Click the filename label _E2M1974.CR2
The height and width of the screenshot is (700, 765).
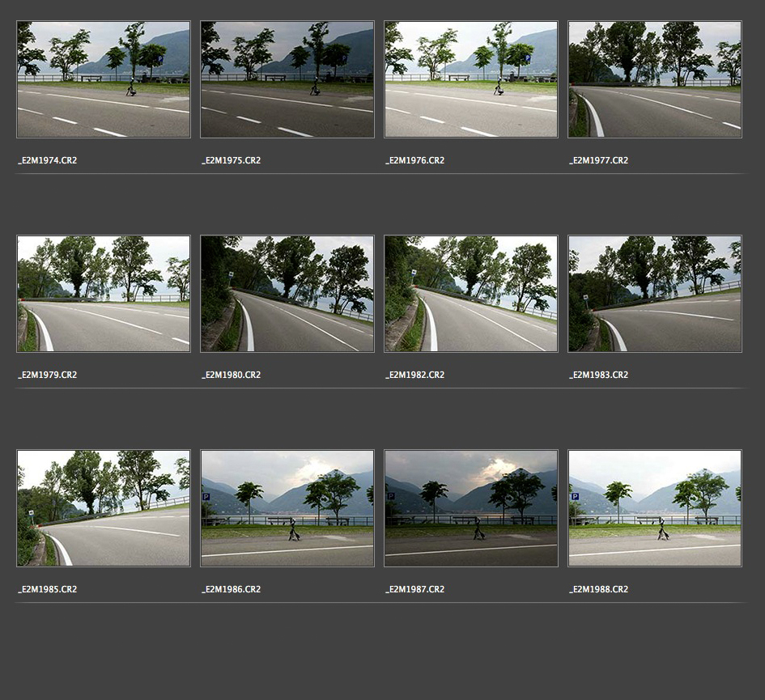tap(48, 160)
